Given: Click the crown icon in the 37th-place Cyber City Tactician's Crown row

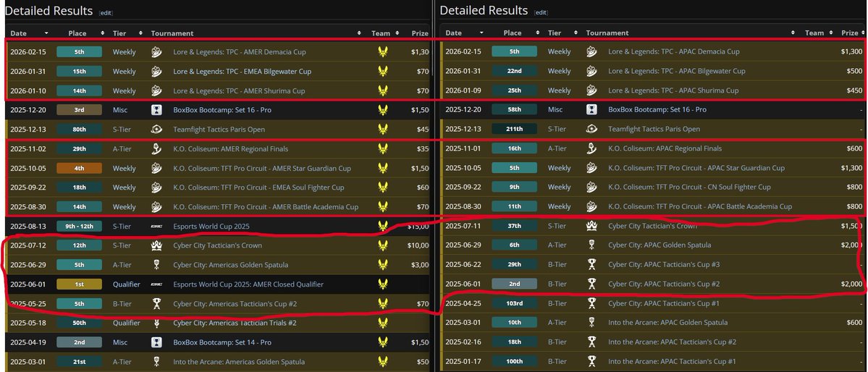Looking at the screenshot, I should [591, 226].
